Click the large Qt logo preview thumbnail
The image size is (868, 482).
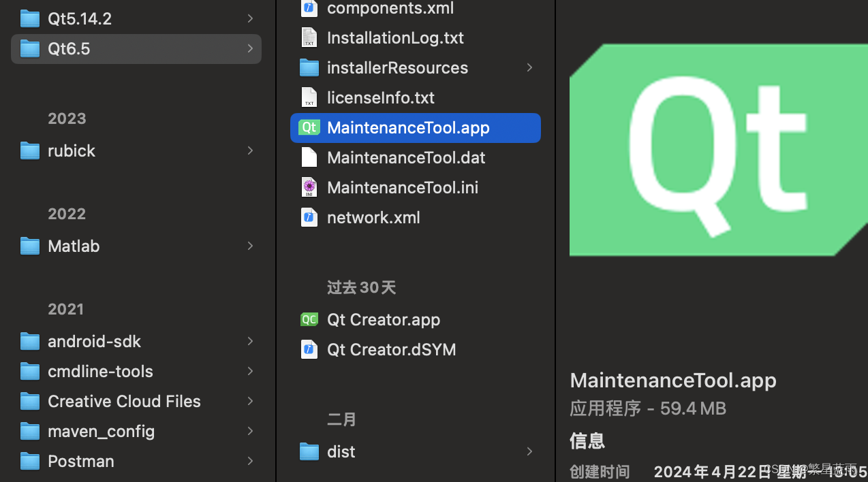(x=718, y=151)
